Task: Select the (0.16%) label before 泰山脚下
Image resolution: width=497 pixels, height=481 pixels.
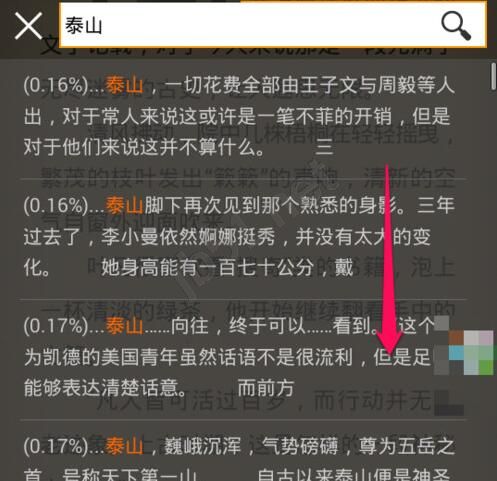Action: point(56,206)
